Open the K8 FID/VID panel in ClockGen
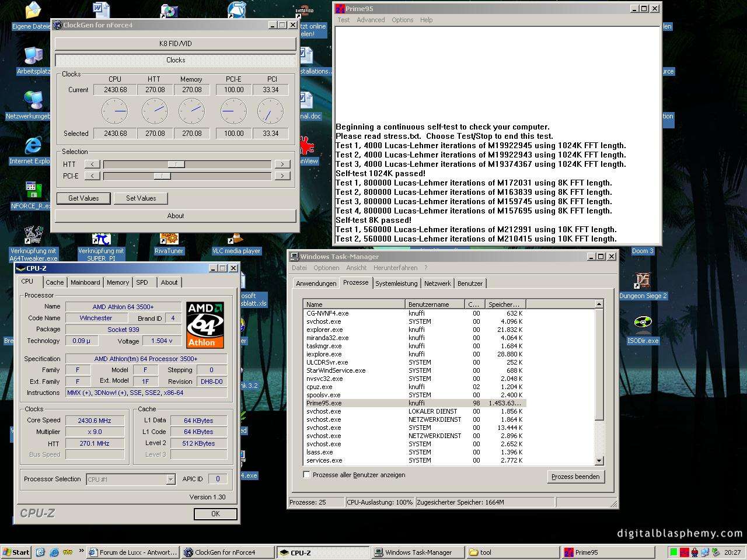747x560 pixels. click(x=176, y=44)
